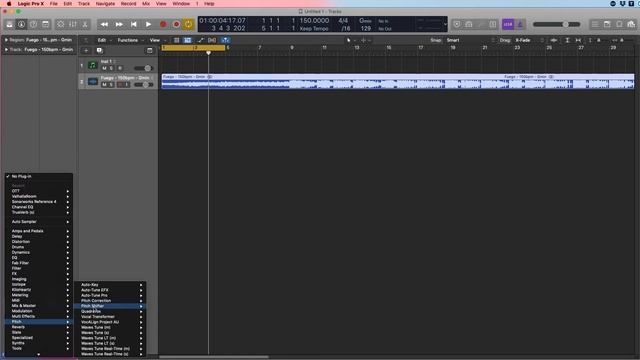Adjust the master volume slider

click(556, 24)
